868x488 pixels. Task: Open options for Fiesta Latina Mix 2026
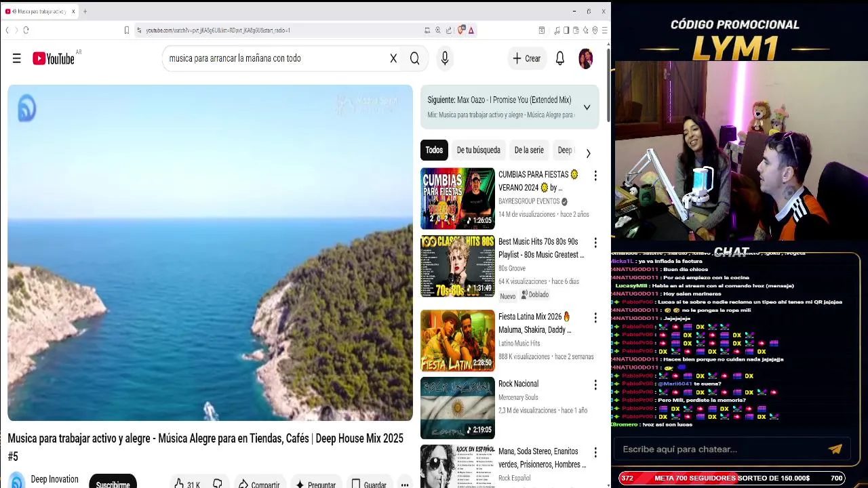595,318
